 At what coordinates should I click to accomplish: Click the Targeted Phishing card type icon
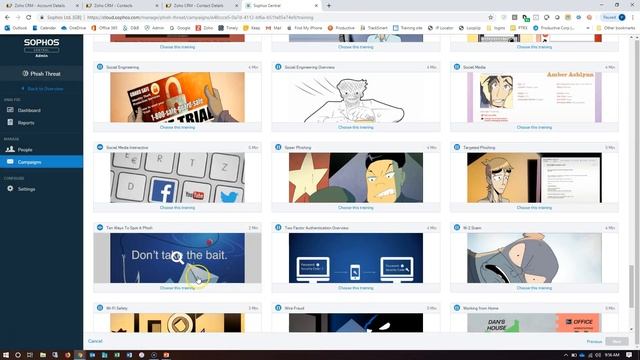(x=457, y=147)
